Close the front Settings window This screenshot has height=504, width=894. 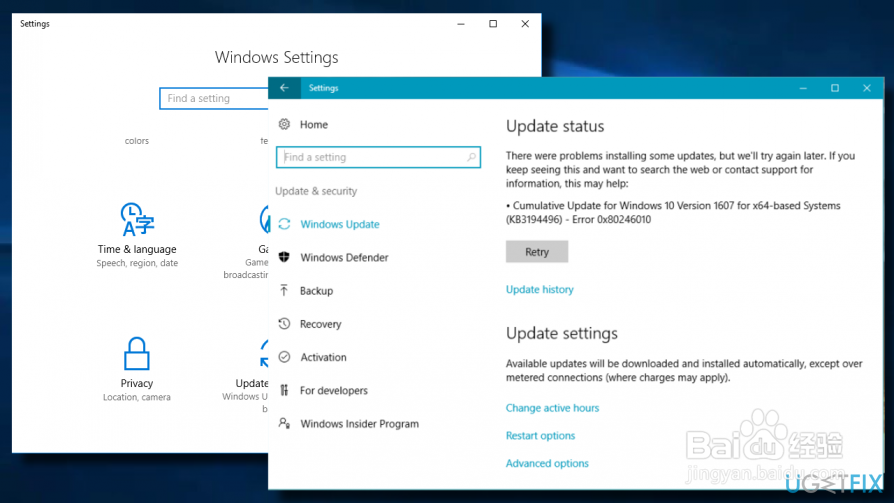(x=867, y=88)
